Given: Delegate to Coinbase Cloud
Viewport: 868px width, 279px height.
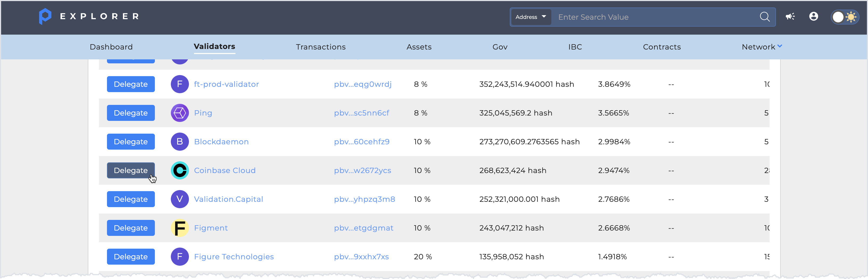Looking at the screenshot, I should tap(131, 170).
